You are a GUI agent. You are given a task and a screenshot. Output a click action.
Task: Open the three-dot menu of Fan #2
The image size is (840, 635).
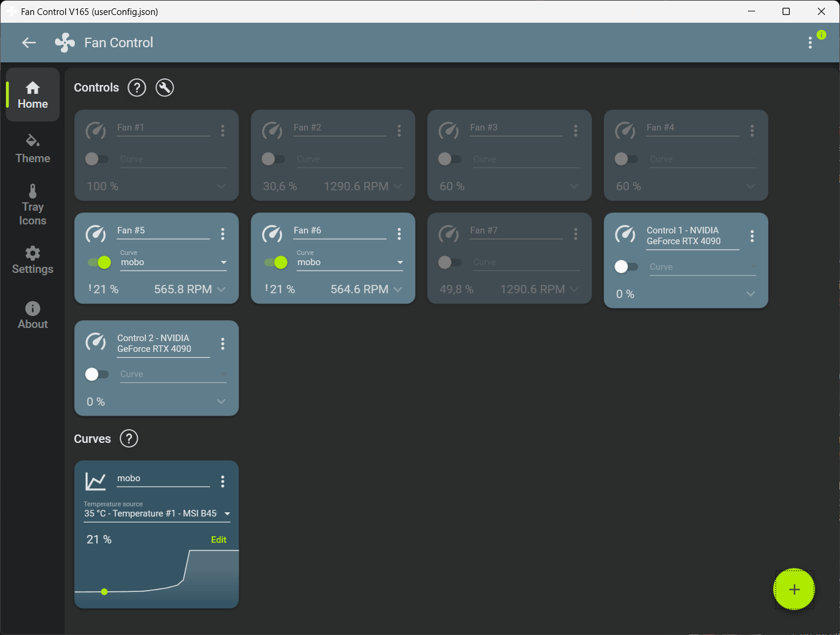(x=399, y=130)
